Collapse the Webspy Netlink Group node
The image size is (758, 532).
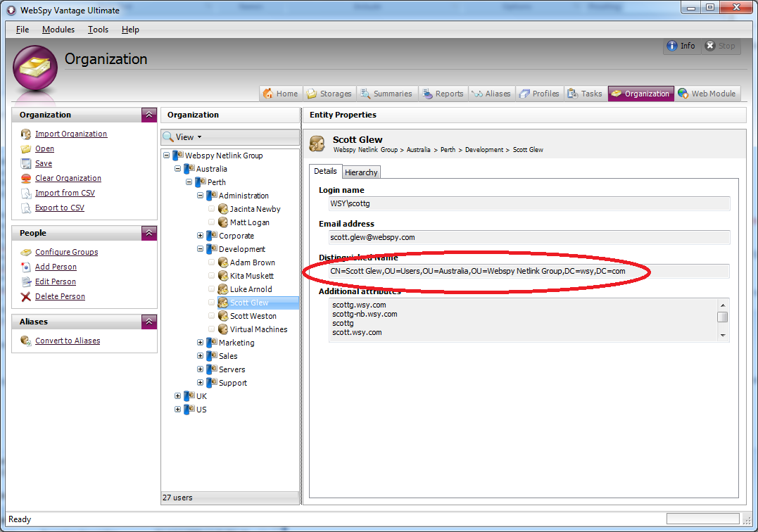(x=166, y=156)
